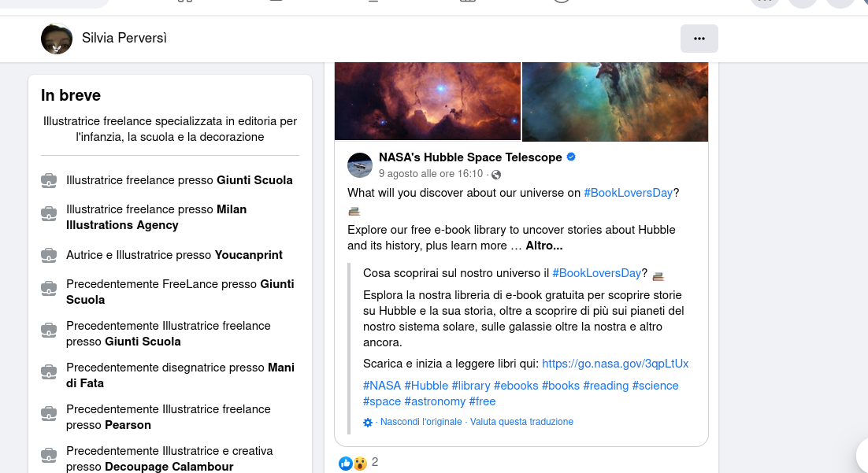Click the NASA Hubble page avatar
The image size is (868, 473).
click(360, 165)
